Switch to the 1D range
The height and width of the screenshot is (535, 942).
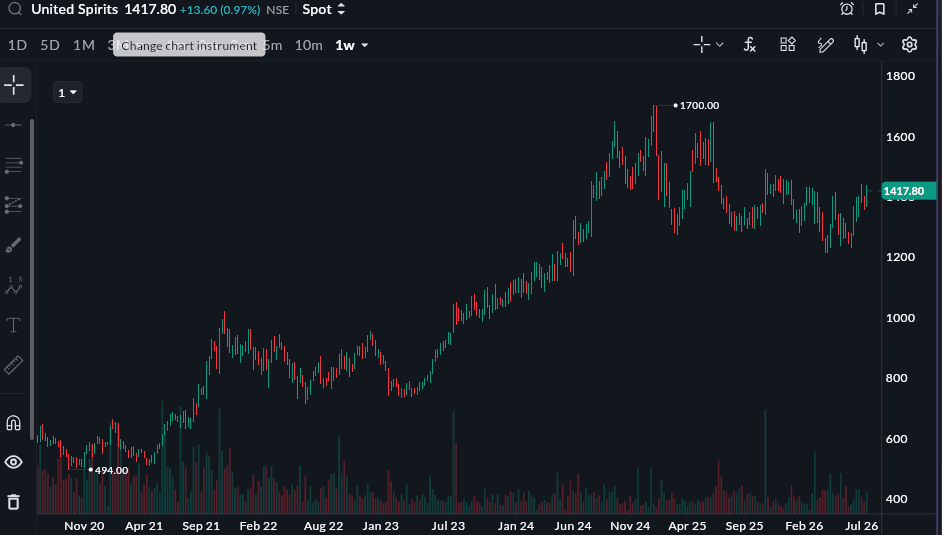click(17, 45)
